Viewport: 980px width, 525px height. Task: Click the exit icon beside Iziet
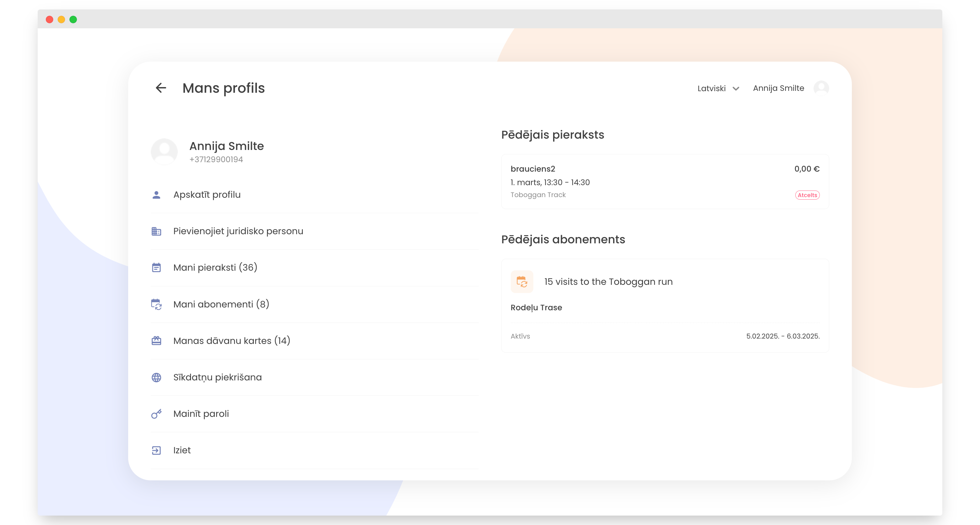(x=156, y=450)
